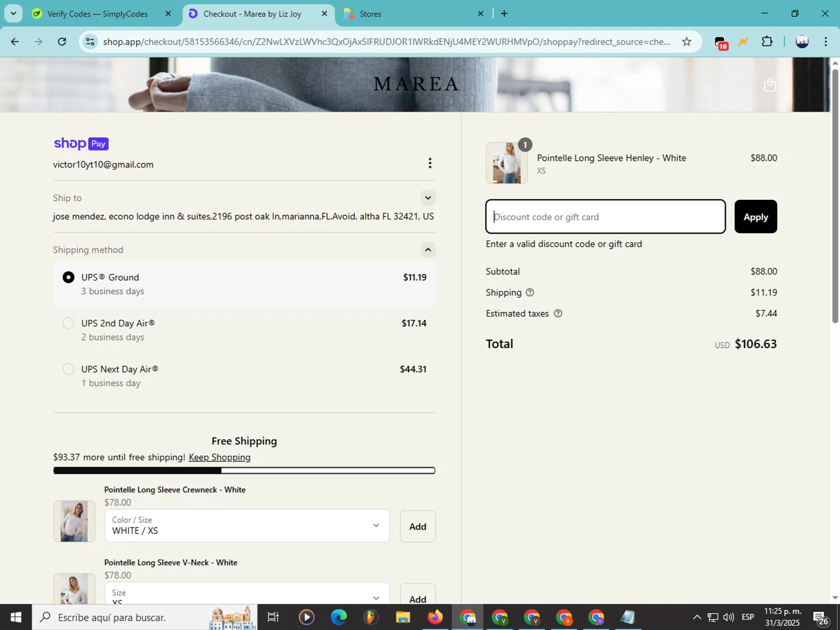Open Size dropdown for V-Neck

[247, 594]
